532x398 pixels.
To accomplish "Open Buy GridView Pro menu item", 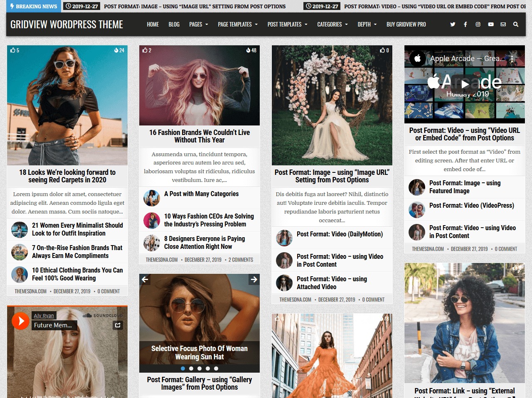I will [406, 25].
